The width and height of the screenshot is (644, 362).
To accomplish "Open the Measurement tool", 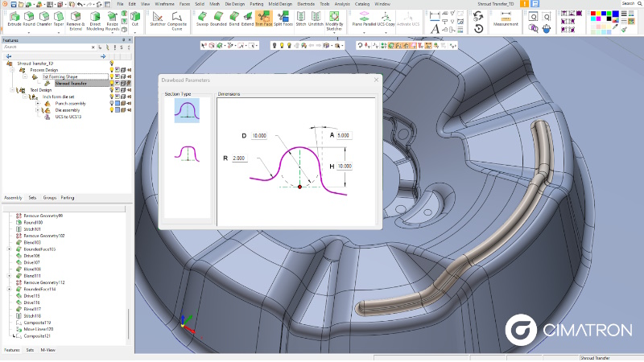I will click(x=506, y=19).
